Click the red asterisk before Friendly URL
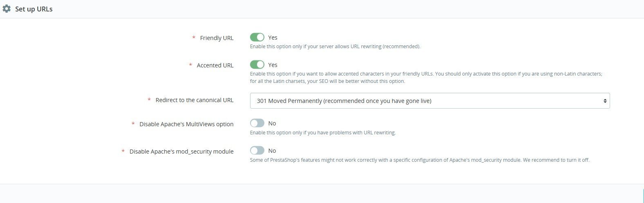Screen dimensions: 644x203 [194, 38]
